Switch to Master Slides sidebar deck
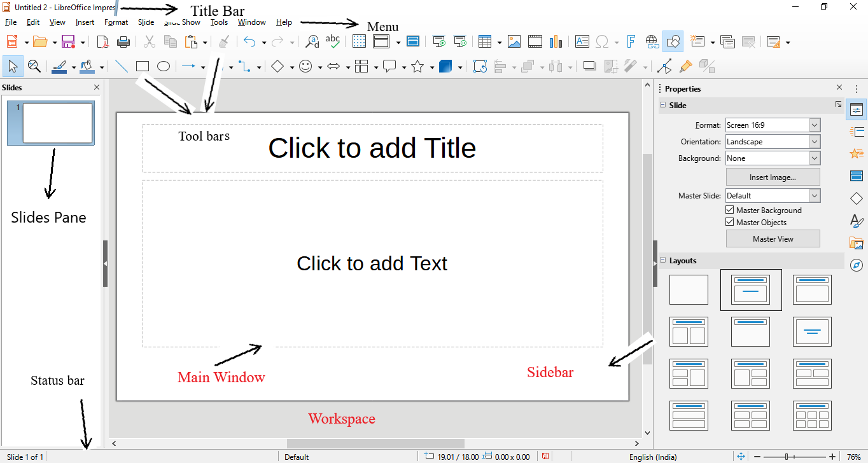Viewport: 868px width, 463px height. tap(857, 176)
